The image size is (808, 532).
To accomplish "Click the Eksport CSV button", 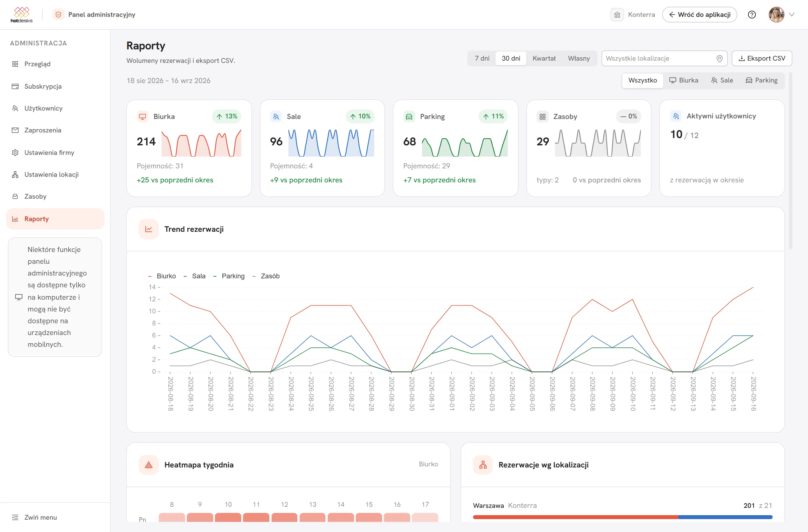I will coord(761,58).
